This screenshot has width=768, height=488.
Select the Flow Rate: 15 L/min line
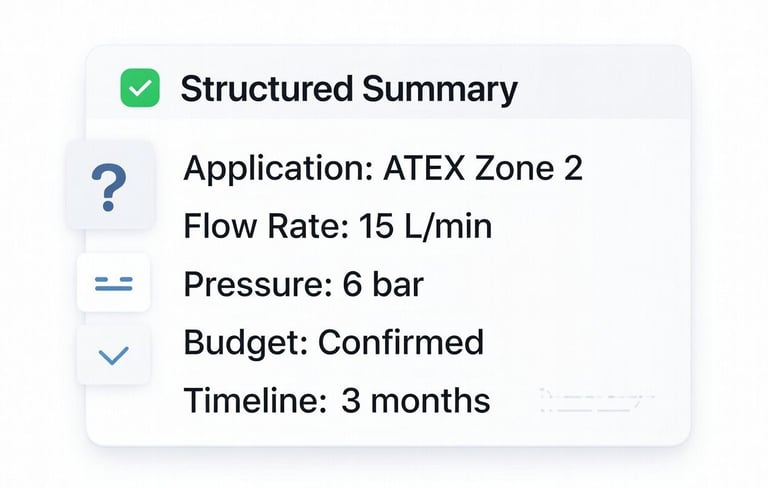337,225
